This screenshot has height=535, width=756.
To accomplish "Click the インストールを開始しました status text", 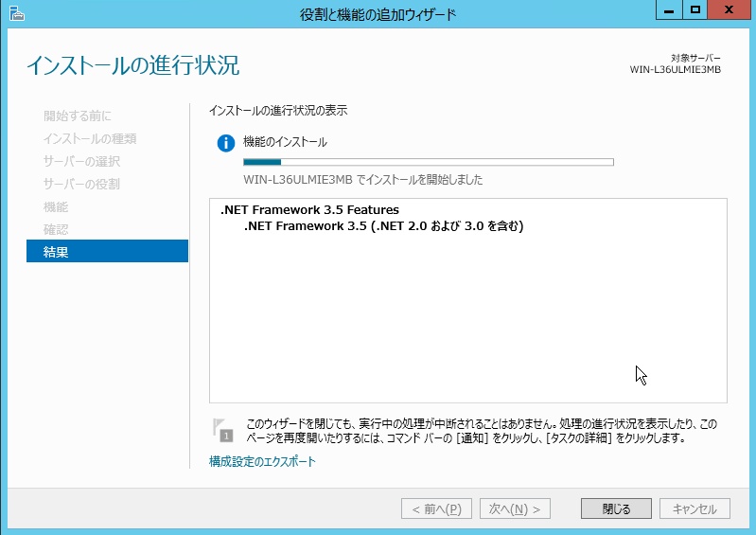I will click(363, 180).
